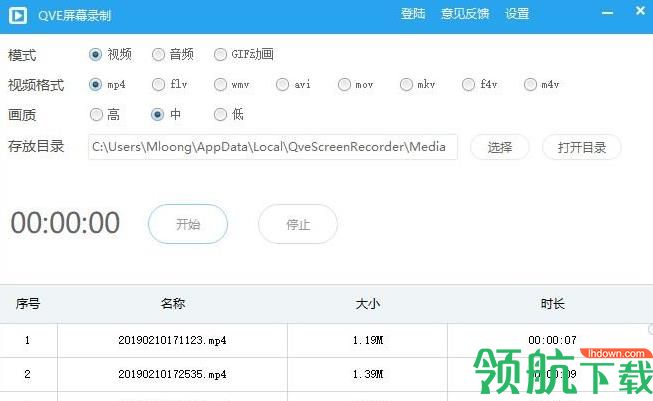Image resolution: width=653 pixels, height=401 pixels.
Task: Click the save directory path field
Action: (x=273, y=147)
